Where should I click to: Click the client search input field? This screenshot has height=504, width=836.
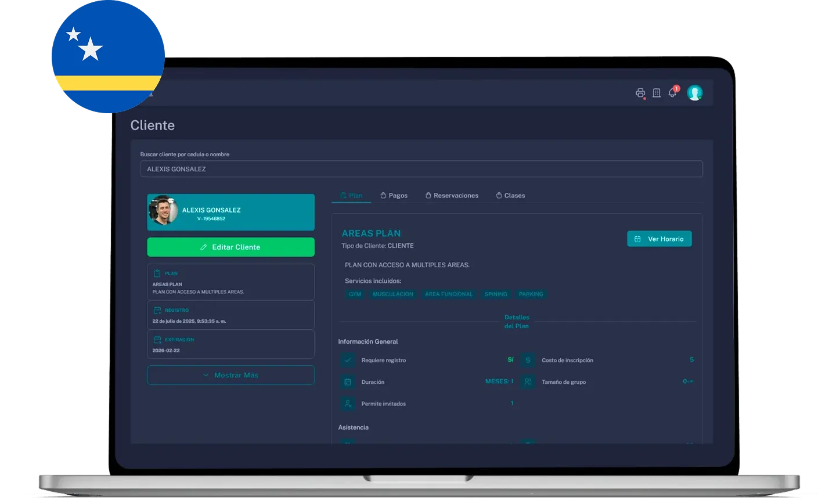click(421, 169)
